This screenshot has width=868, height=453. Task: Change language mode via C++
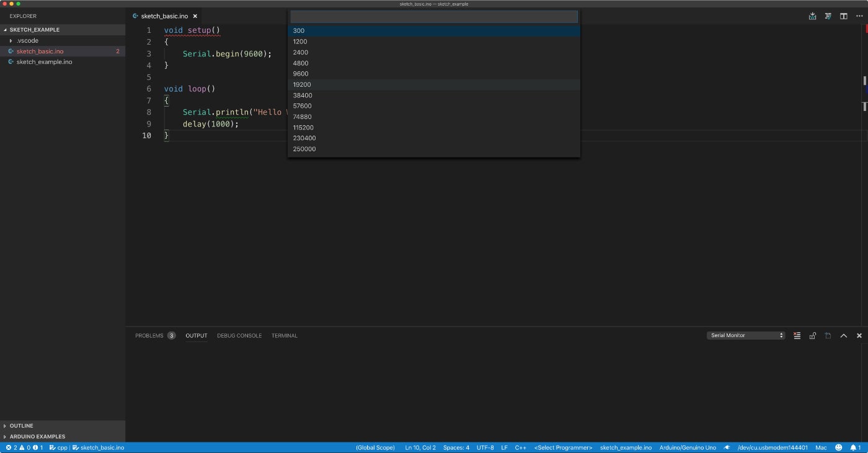coord(521,447)
